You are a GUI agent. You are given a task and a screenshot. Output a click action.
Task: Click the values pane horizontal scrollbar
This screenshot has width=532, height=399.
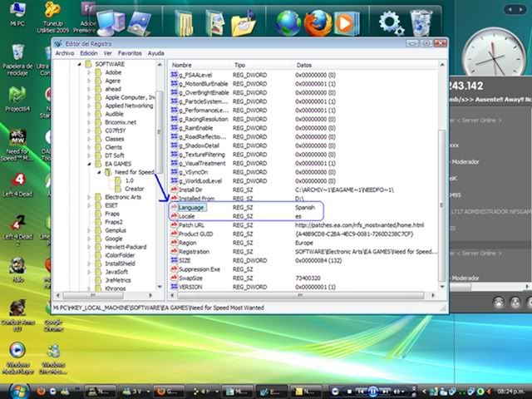click(303, 296)
